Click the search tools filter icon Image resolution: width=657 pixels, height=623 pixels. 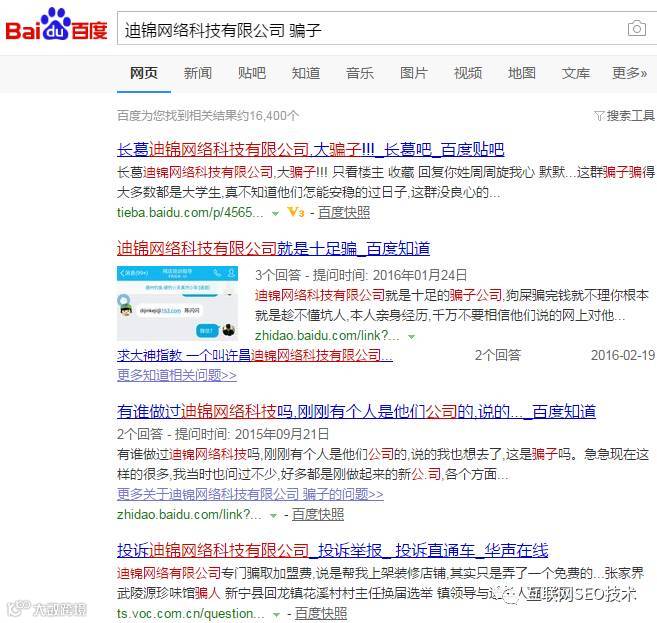pyautogui.click(x=599, y=116)
